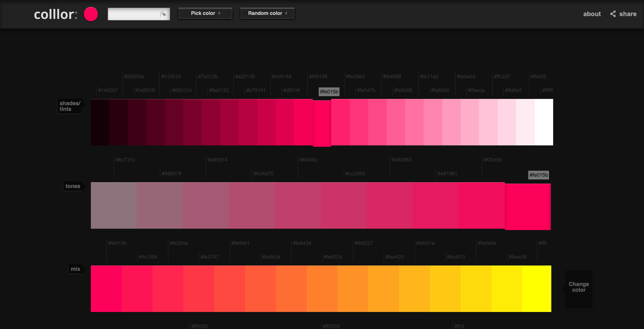Select the #fe6d34 orange mix swatch
This screenshot has height=329, width=644.
291,289
